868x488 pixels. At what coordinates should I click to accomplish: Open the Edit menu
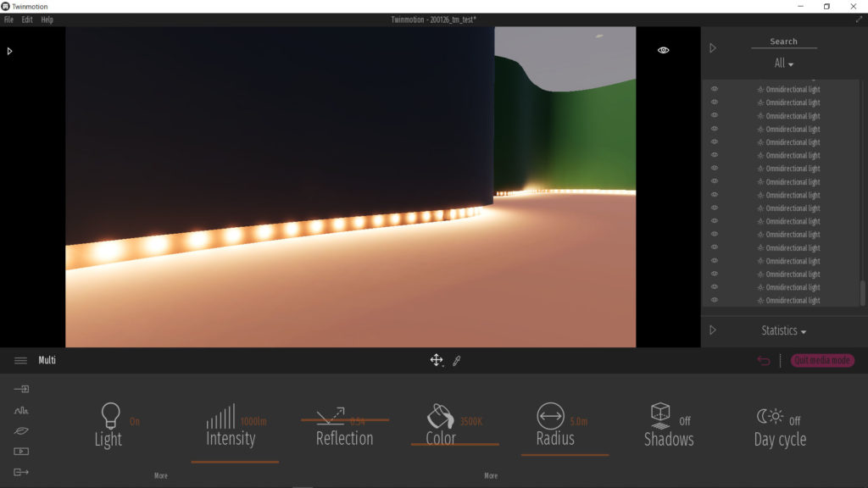pos(25,19)
